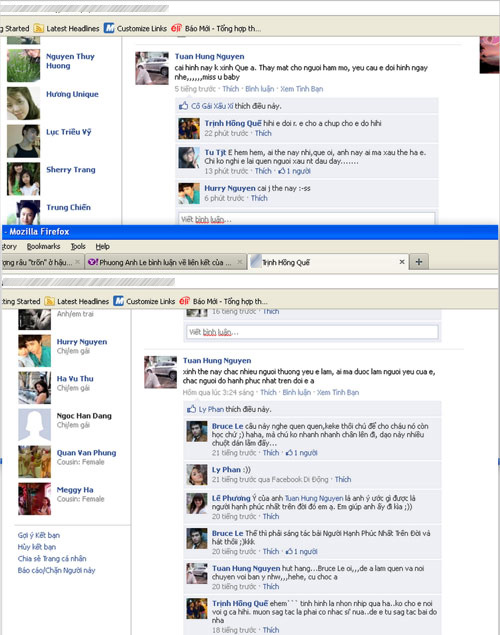
Task: Open the Tools menu
Action: click(78, 246)
